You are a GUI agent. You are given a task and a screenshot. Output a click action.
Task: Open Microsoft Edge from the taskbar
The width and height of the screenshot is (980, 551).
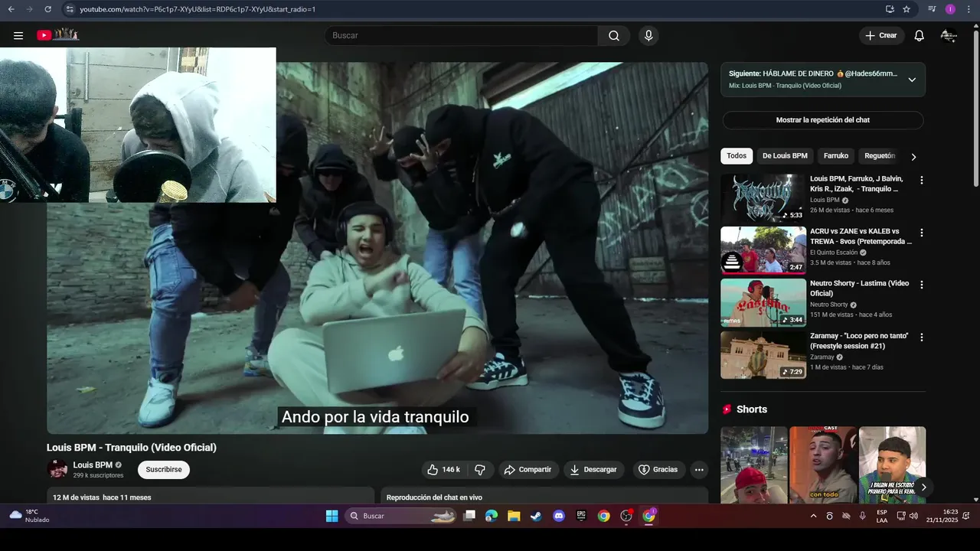[492, 516]
